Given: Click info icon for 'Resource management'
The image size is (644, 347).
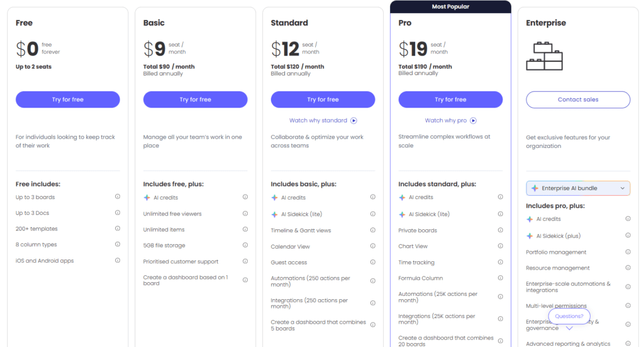Looking at the screenshot, I should 628,268.
